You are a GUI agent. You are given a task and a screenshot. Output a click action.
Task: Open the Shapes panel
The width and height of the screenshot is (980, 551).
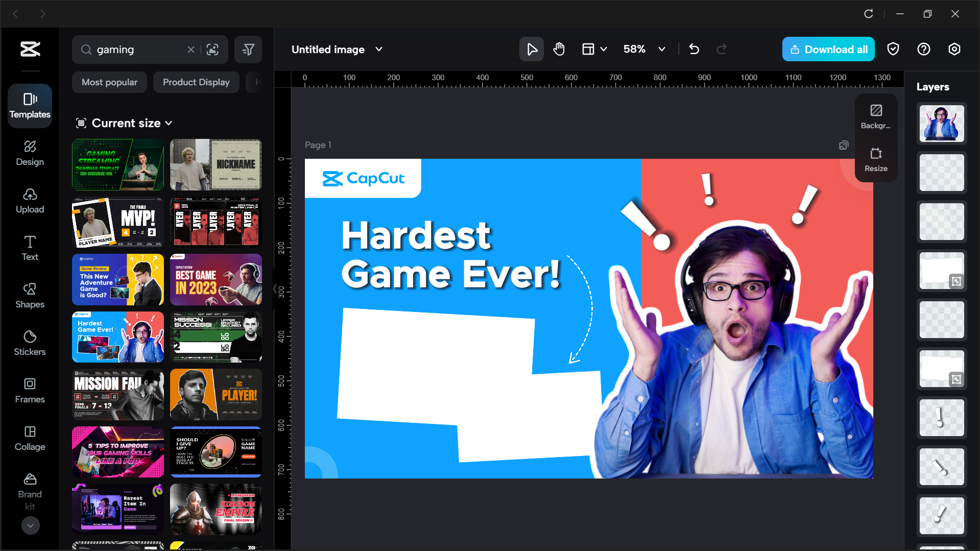pos(30,295)
